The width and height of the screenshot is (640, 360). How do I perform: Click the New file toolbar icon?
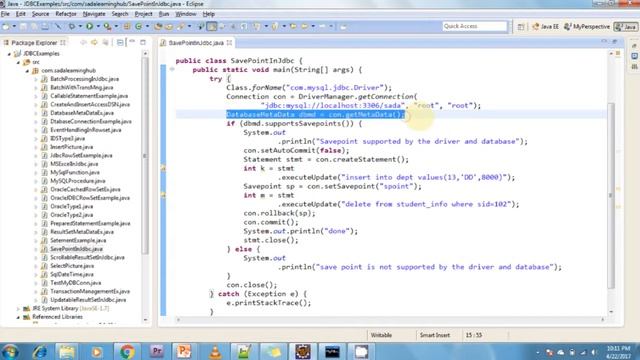click(6, 27)
